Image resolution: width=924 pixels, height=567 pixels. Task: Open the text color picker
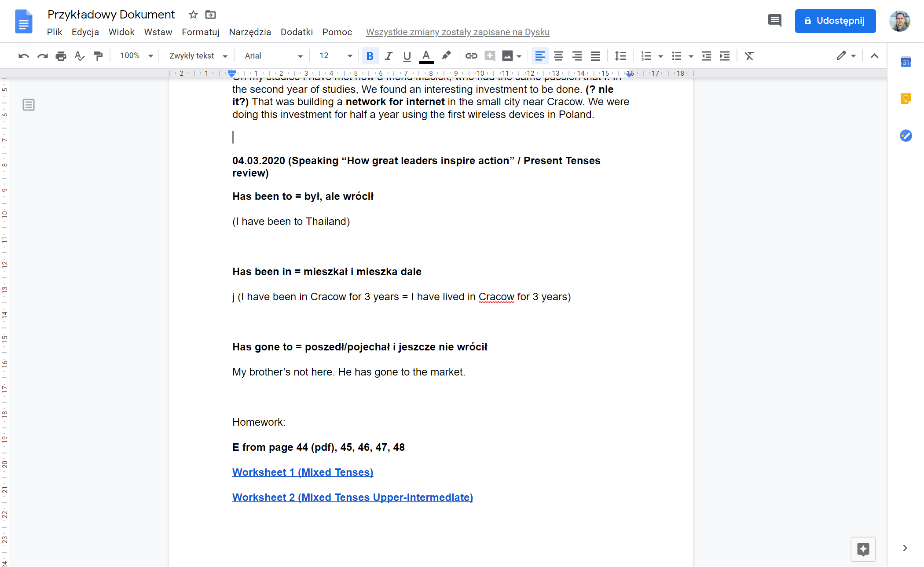[x=425, y=56]
